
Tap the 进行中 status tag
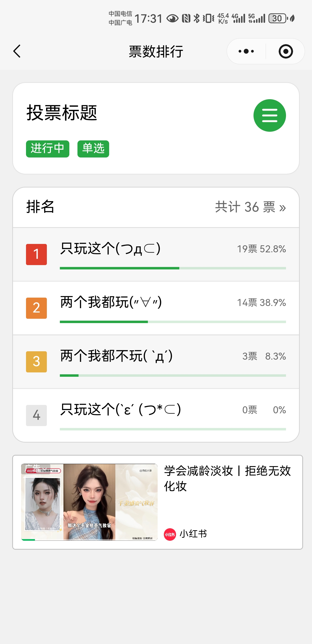(x=47, y=149)
